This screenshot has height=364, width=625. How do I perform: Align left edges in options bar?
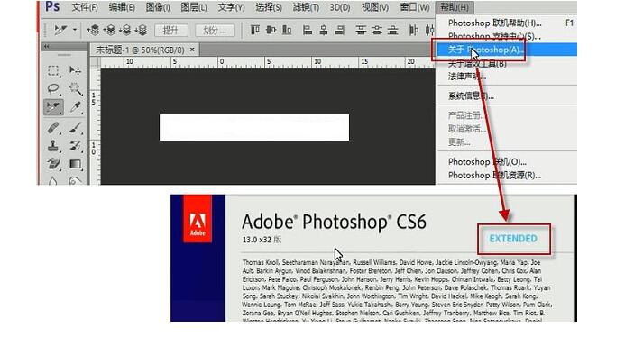point(308,30)
